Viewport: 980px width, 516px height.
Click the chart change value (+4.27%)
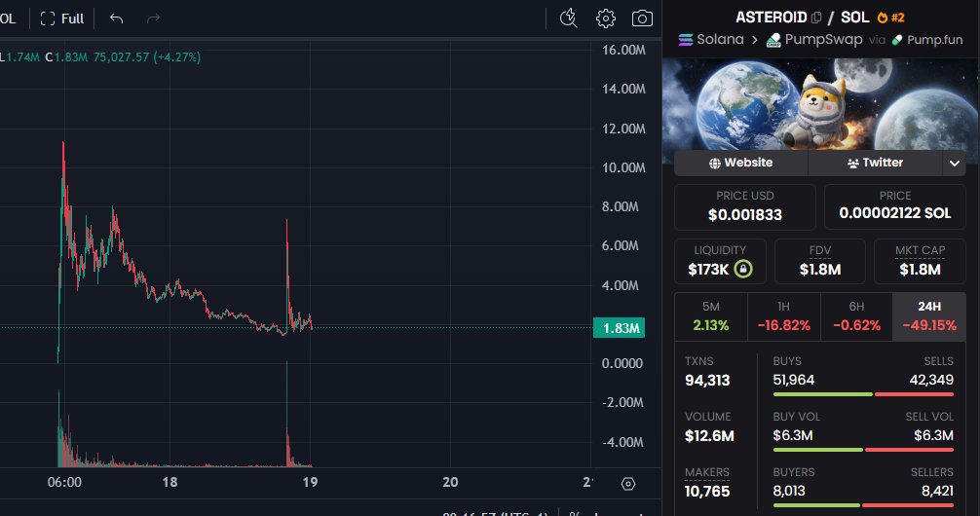(x=177, y=57)
